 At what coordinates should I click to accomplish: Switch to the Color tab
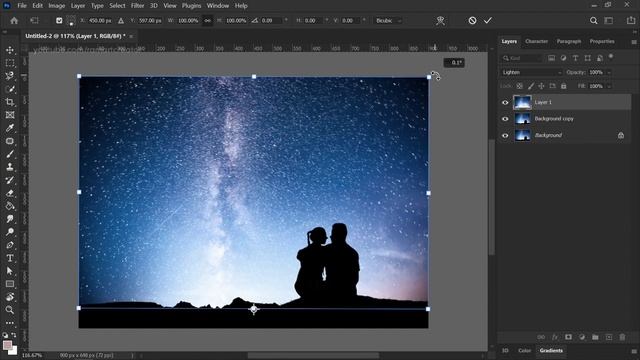click(524, 351)
